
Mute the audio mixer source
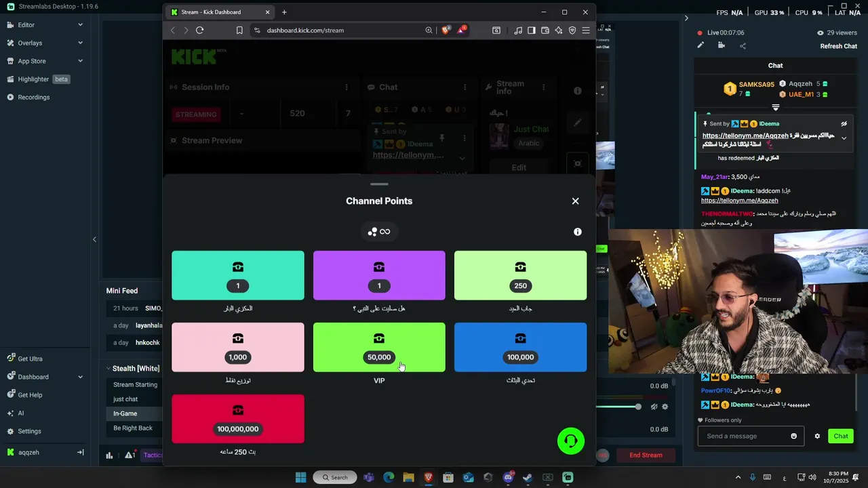tap(654, 407)
